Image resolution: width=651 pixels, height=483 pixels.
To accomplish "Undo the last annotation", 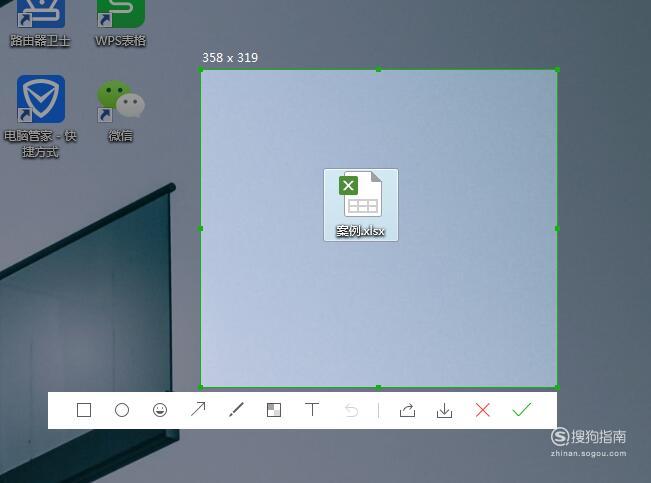I will 351,411.
